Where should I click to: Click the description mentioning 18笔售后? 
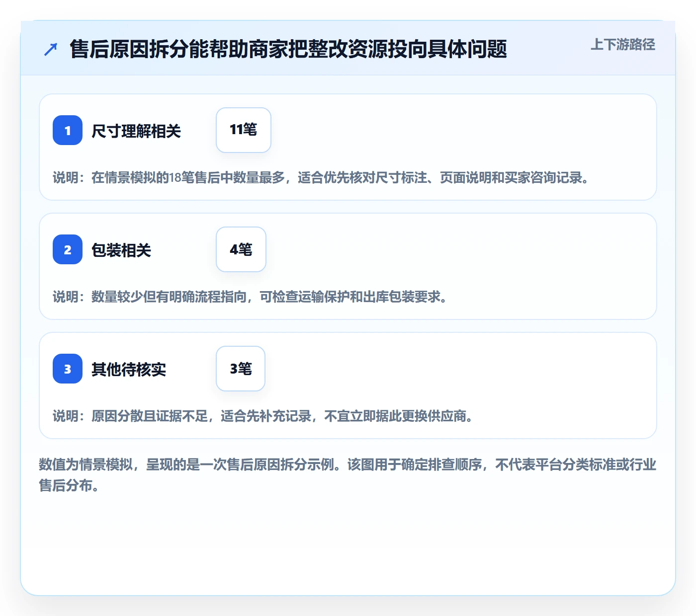coord(321,178)
